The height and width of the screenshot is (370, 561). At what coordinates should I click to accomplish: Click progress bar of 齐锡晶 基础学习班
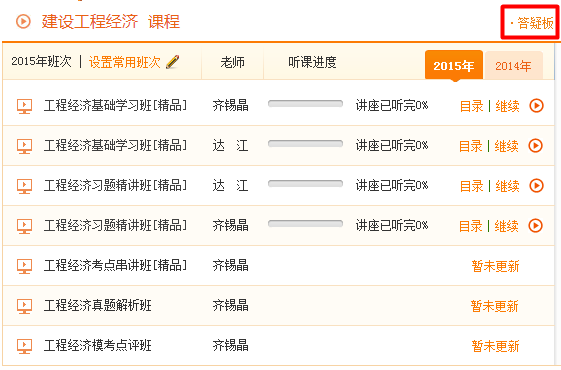pos(305,104)
